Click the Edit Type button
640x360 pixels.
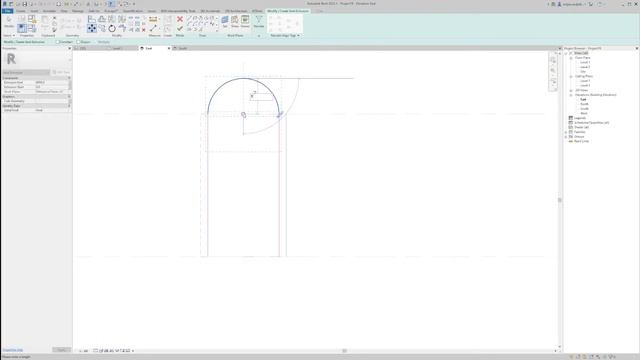coord(61,72)
